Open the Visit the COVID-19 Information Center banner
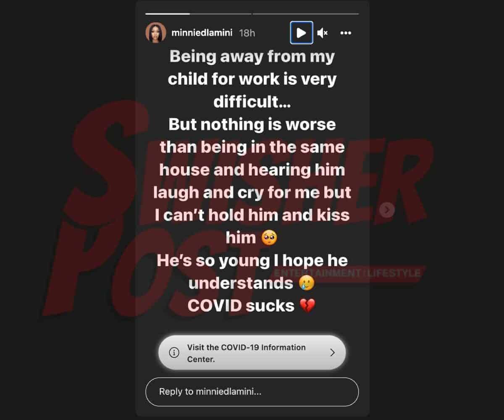This screenshot has width=504, height=420. tap(252, 353)
